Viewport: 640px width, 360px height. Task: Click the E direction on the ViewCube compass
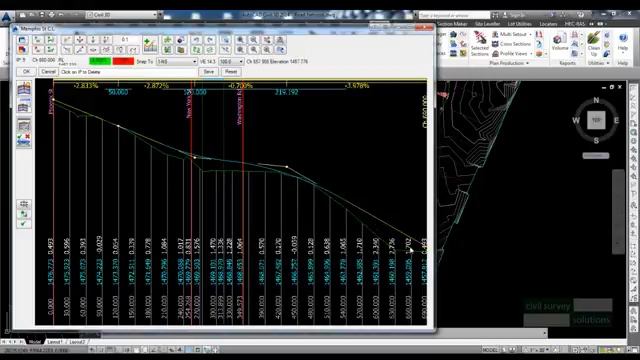pyautogui.click(x=616, y=120)
